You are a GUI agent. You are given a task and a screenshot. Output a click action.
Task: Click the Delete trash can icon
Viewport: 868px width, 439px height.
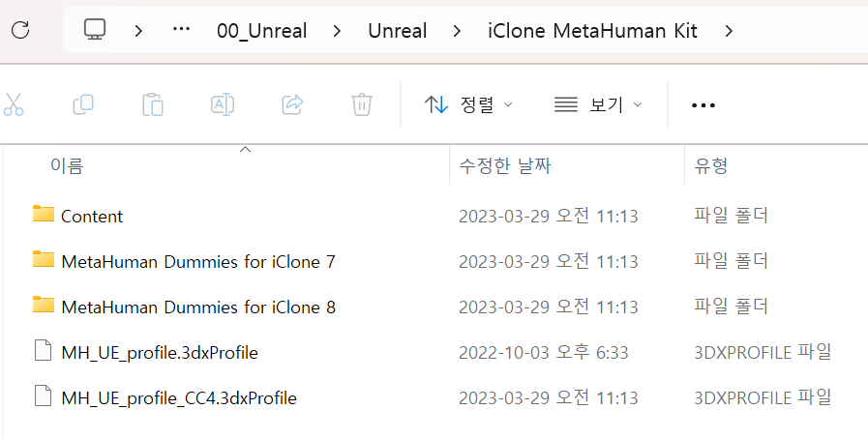362,104
